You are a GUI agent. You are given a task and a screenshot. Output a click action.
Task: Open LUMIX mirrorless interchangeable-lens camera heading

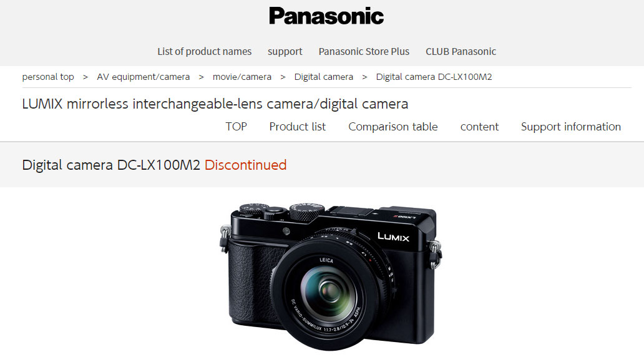coord(215,104)
